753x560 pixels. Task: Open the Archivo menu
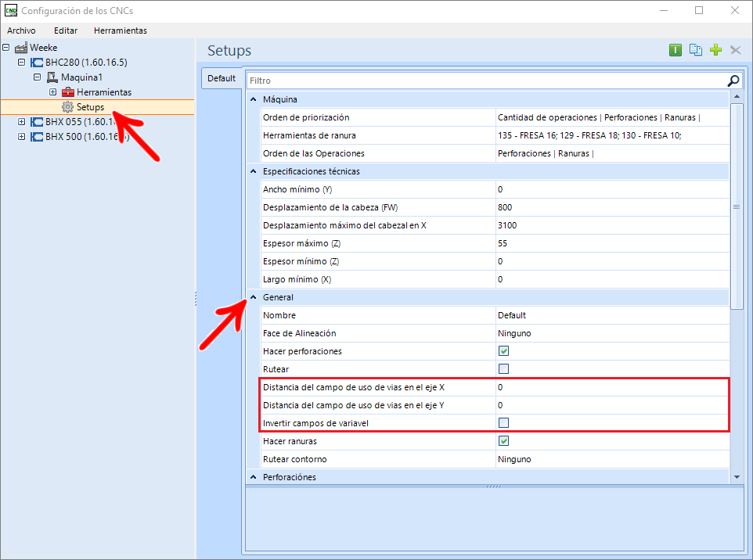coord(21,31)
